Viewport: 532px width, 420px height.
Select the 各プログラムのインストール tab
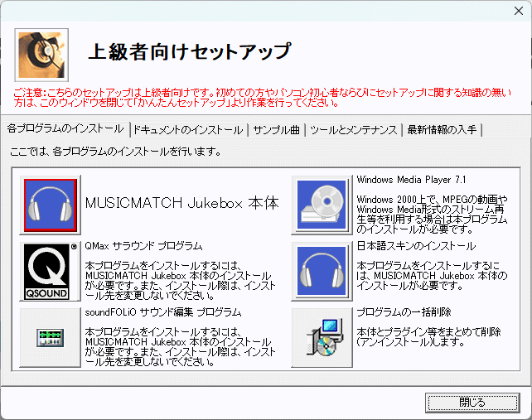point(65,129)
